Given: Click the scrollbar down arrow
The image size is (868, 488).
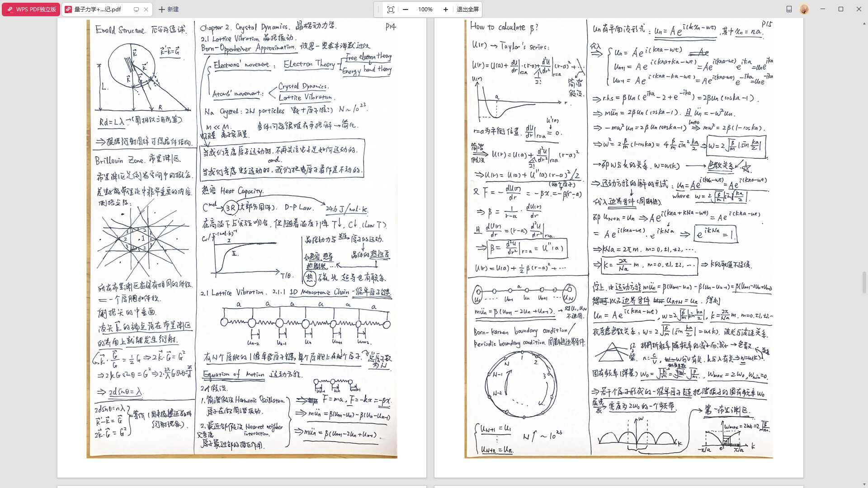Looking at the screenshot, I should click(864, 484).
